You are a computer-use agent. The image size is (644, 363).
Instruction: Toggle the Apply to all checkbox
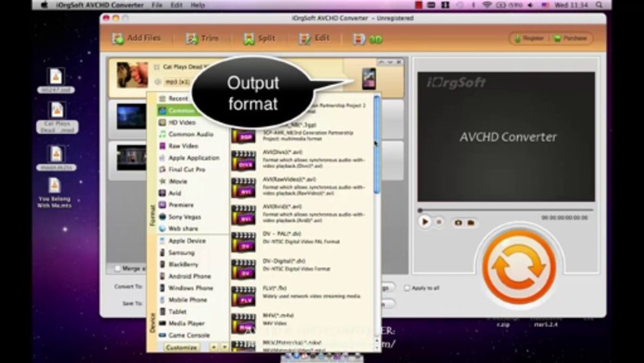point(407,288)
